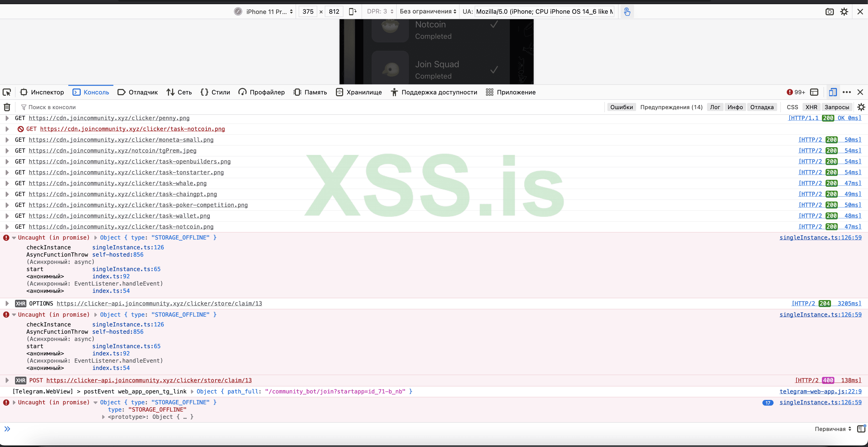Screen dimensions: 868x447
Task: Open the Хранилище tab
Action: click(359, 92)
